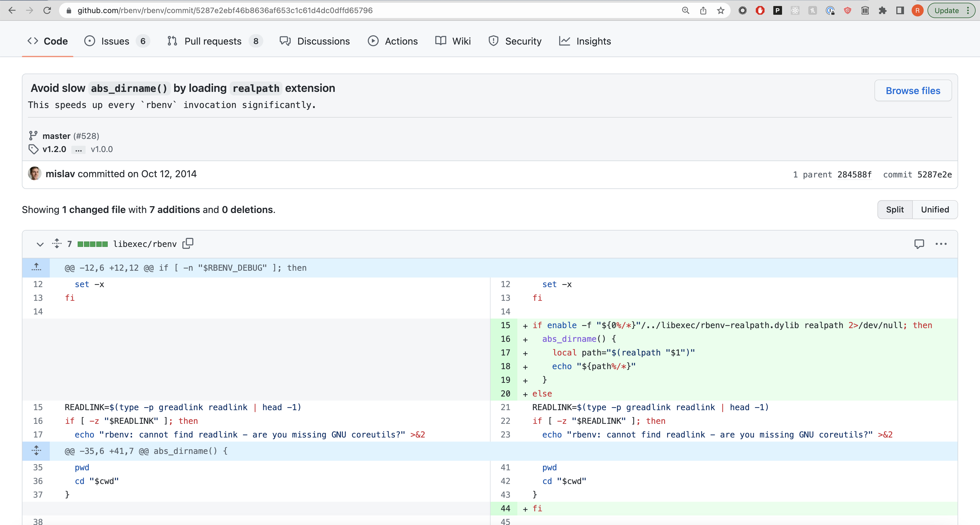Click the 'Avoid slow abs_dirname()' commit title
This screenshot has width=980, height=525.
point(183,88)
